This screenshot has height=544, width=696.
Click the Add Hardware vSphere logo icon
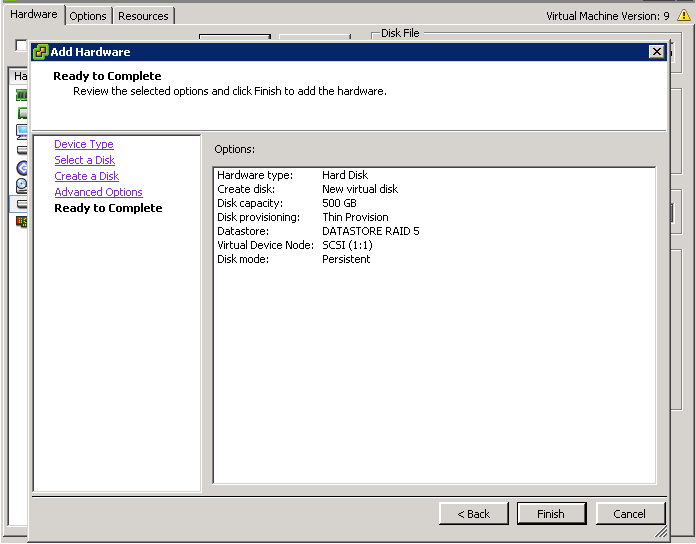40,52
